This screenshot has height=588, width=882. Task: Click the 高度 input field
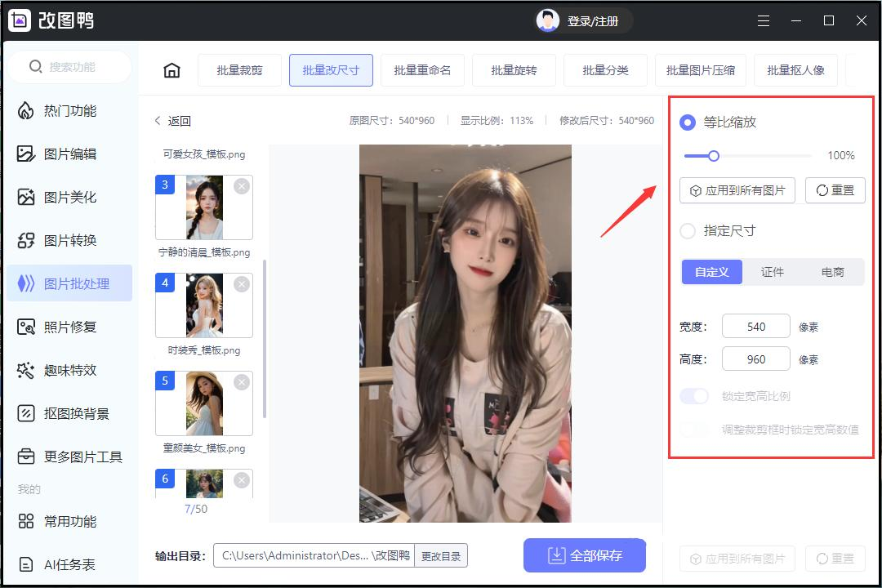click(x=756, y=359)
